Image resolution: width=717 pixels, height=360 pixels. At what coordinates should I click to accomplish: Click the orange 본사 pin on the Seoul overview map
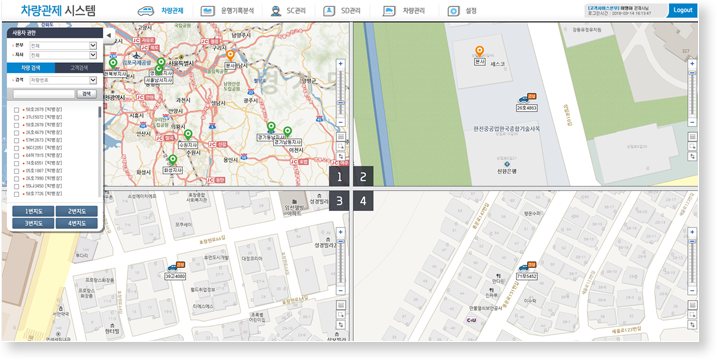(x=230, y=55)
